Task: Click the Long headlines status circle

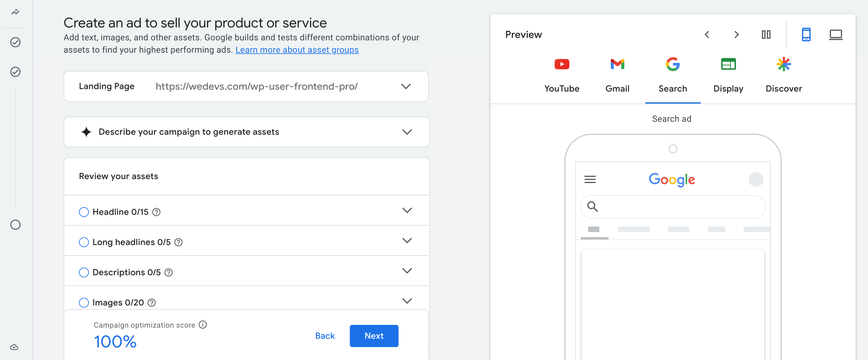Action: tap(84, 242)
